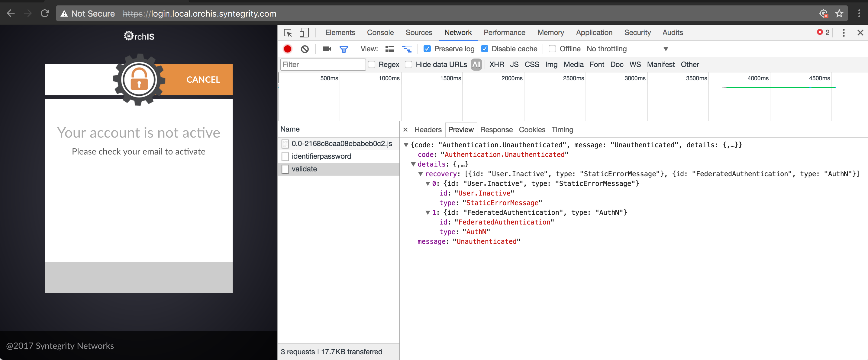Filter requests by Manifest
The image size is (868, 360).
(660, 64)
